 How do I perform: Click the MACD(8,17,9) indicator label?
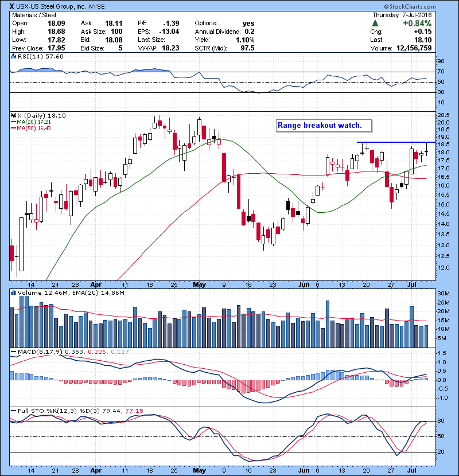click(40, 352)
